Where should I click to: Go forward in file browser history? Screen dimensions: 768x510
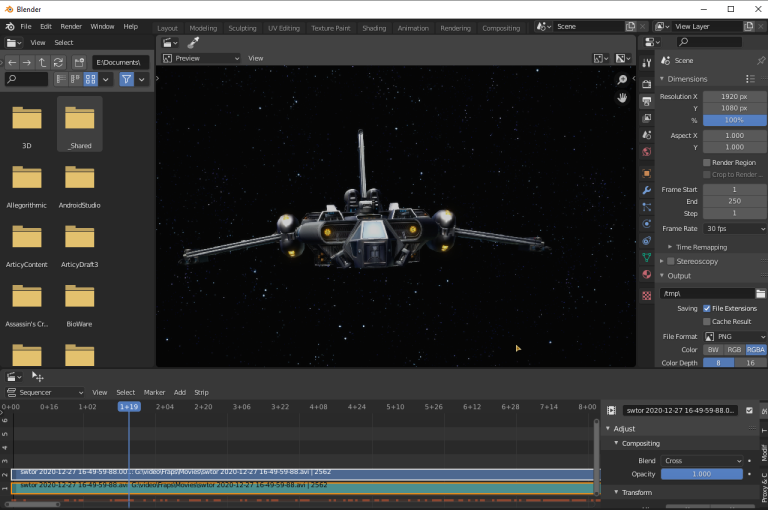(27, 62)
